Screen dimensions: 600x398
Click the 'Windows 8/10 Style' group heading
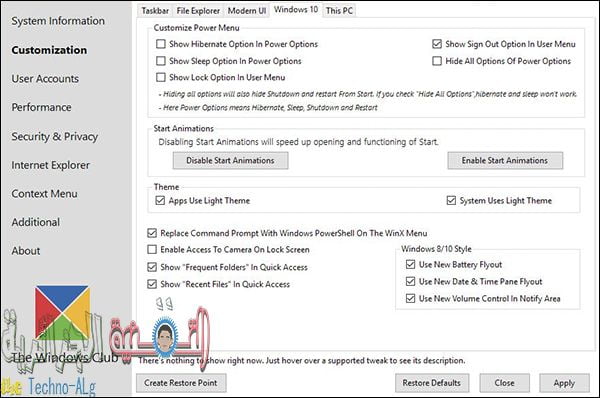click(x=436, y=249)
